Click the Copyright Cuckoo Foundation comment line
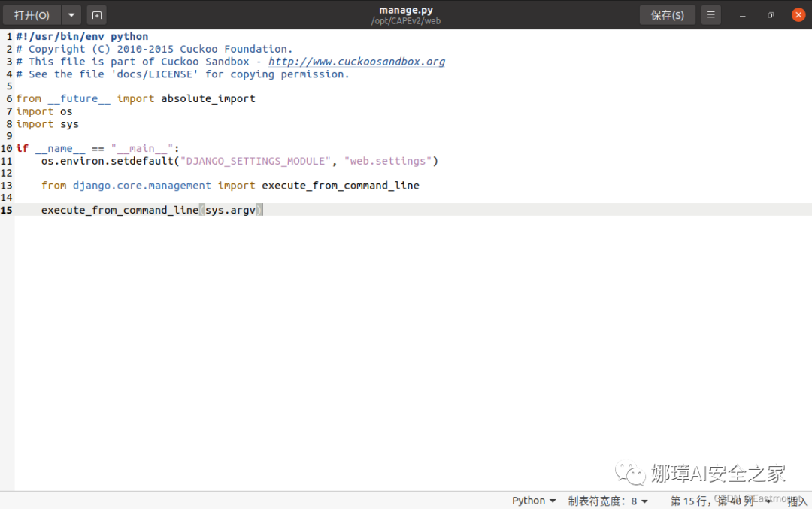The image size is (812, 509). (x=154, y=49)
